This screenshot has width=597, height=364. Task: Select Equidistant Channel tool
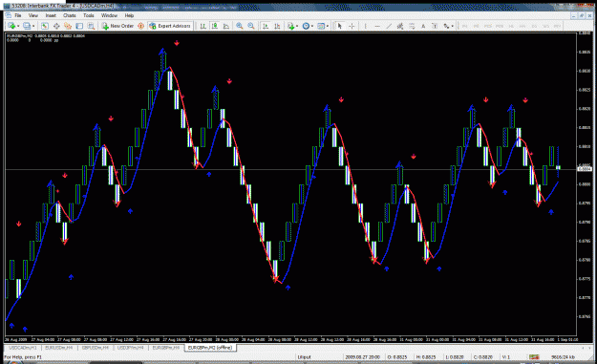tap(400, 26)
